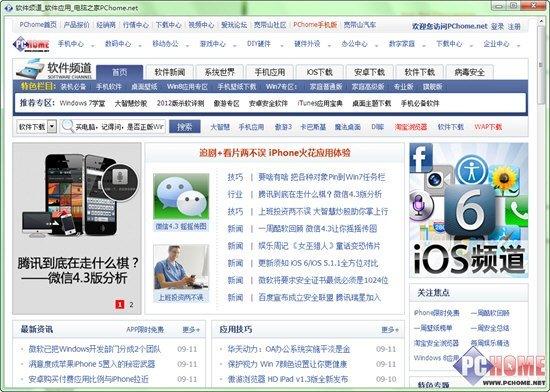
Task: Click 更多 in 应用技巧 section
Action: point(390,330)
